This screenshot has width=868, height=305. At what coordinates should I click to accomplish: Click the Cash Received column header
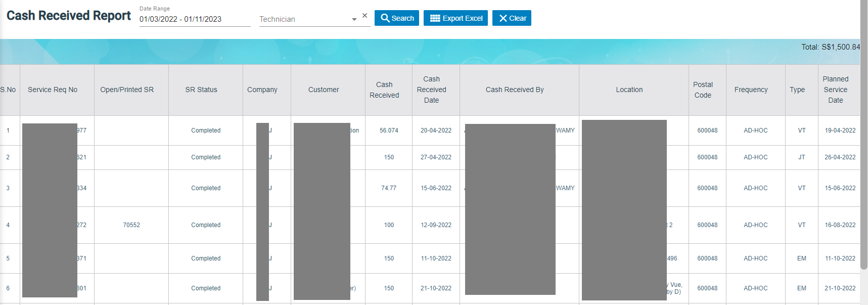384,90
